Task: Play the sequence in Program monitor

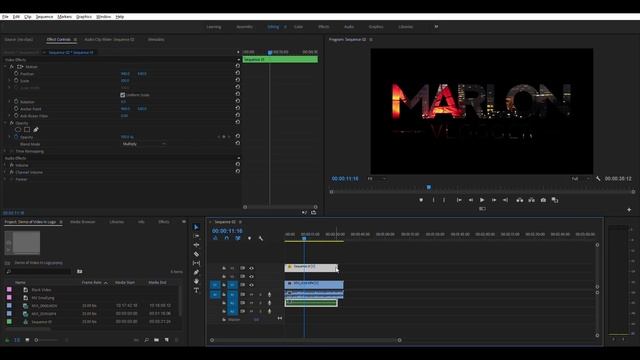Action: (482, 200)
